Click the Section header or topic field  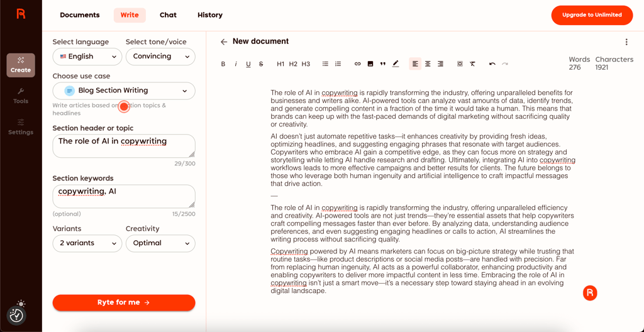click(124, 146)
